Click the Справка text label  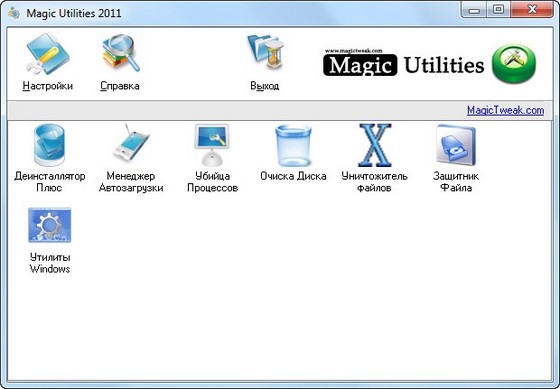pyautogui.click(x=120, y=86)
